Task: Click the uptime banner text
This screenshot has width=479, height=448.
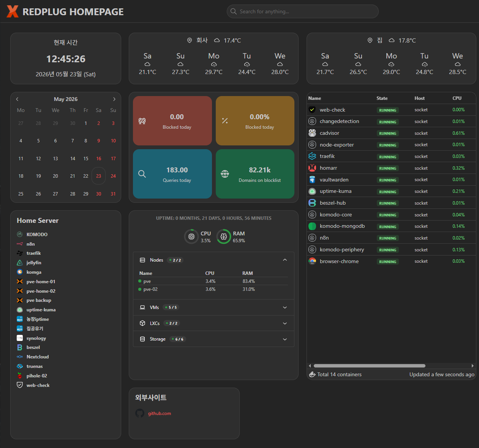Action: 213,218
